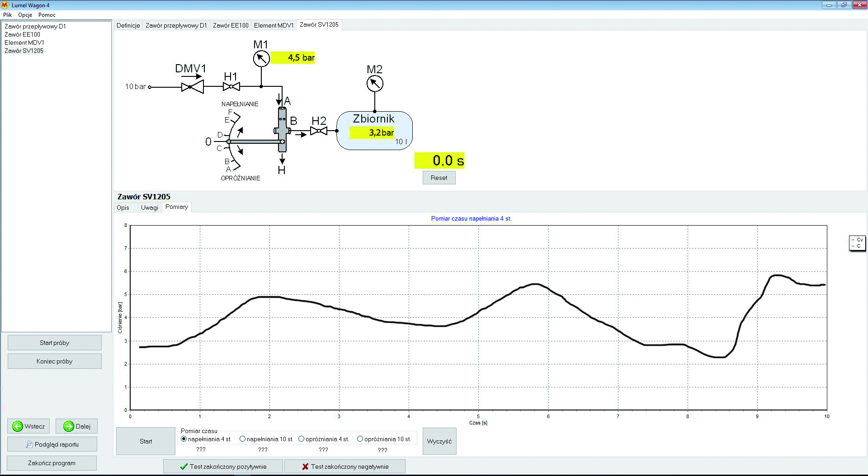Viewport: 868px width, 476px height.
Task: Choose opróżniania 10 st. radio option
Action: (x=360, y=439)
